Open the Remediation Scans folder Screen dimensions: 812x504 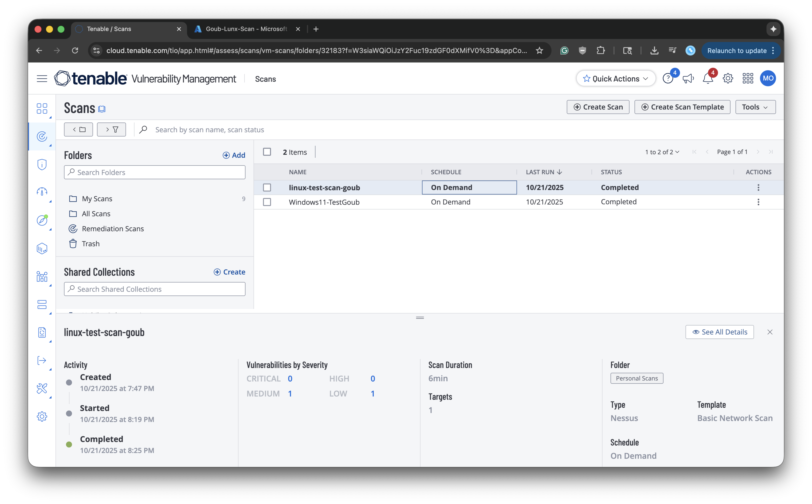pos(113,229)
